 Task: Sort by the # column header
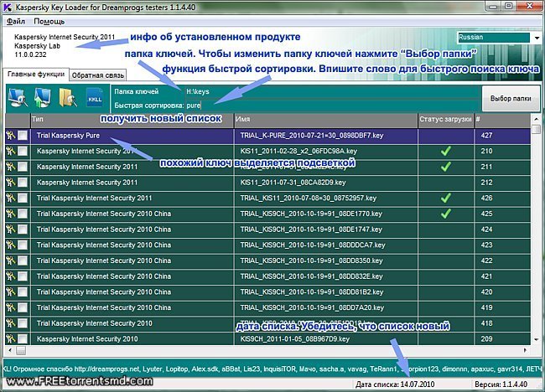[502, 120]
